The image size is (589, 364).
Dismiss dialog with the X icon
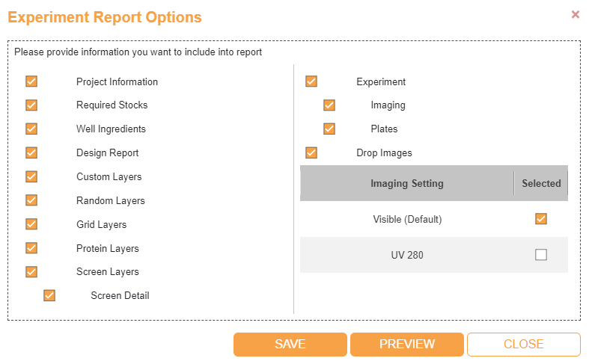576,14
